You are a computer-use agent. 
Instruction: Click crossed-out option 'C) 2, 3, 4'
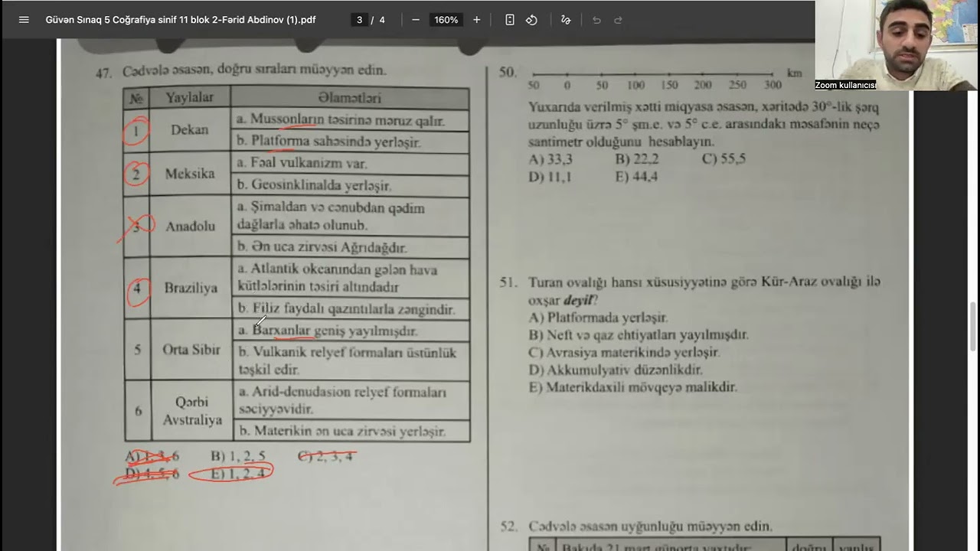point(325,456)
